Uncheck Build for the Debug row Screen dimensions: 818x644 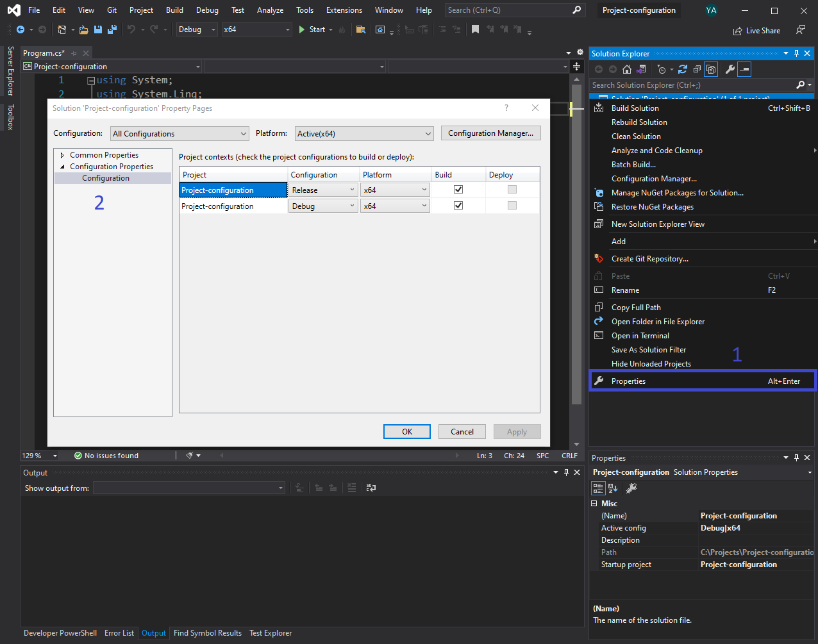[458, 205]
